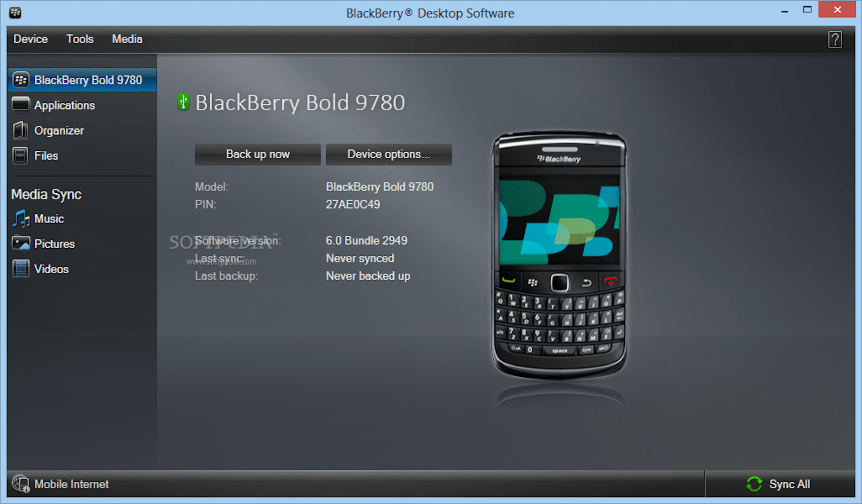Open the Pictures media sync icon

click(x=21, y=243)
